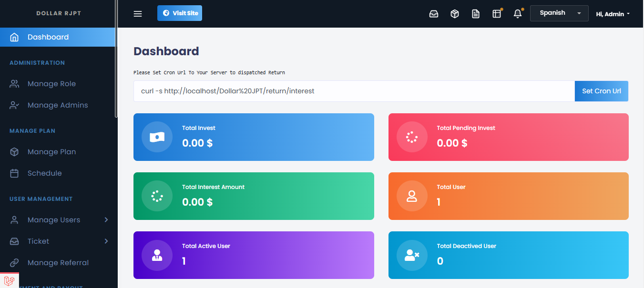Screen dimensions: 644x288
Task: Click the package icon in the header
Action: (455, 14)
